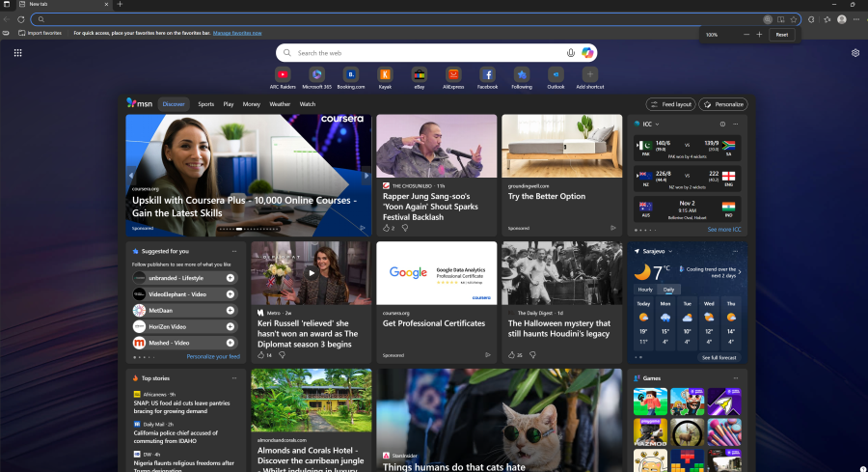Expand the cooling trend weather alert arrow

pyautogui.click(x=740, y=272)
